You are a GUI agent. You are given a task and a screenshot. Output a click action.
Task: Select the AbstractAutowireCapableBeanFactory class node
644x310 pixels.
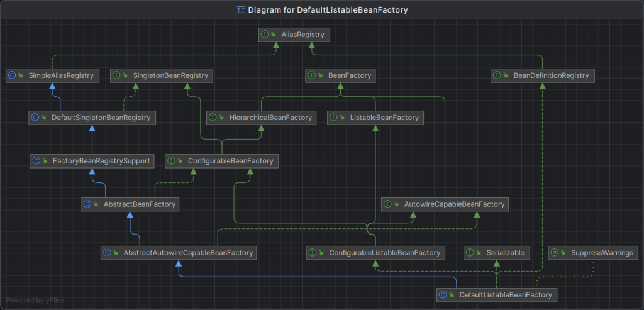pyautogui.click(x=179, y=253)
